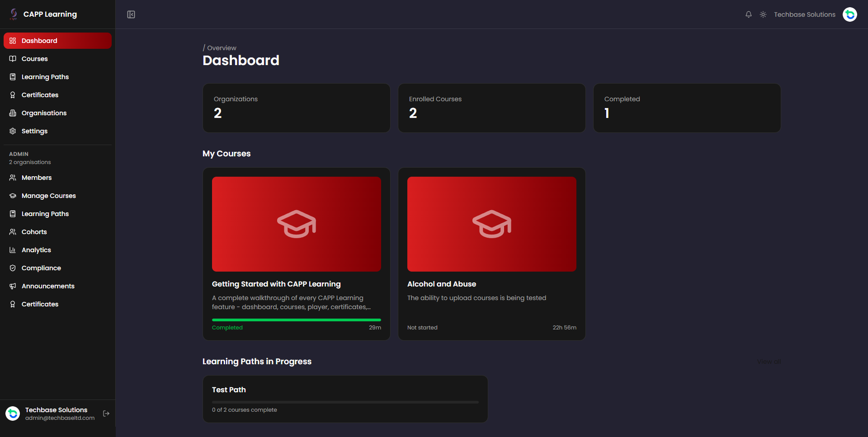Screen dimensions: 868x437
Task: Open the Completed stat card
Action: click(687, 108)
